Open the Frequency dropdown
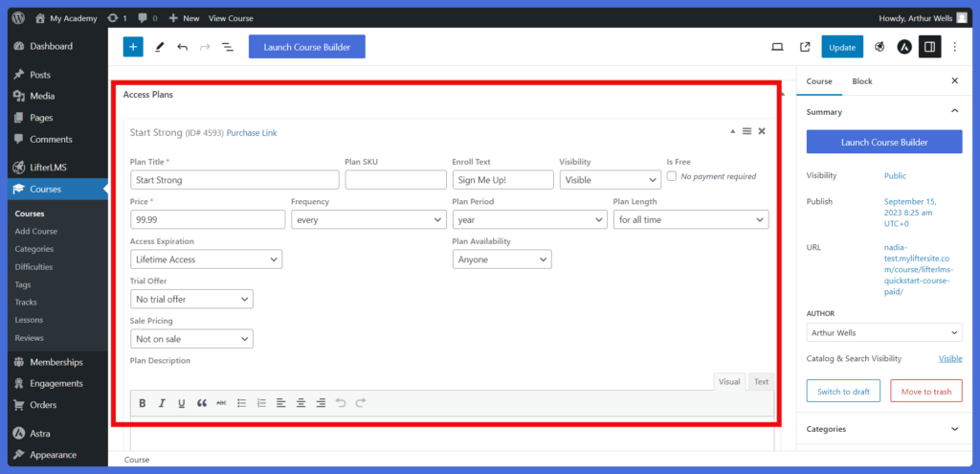The image size is (980, 474). coord(368,219)
